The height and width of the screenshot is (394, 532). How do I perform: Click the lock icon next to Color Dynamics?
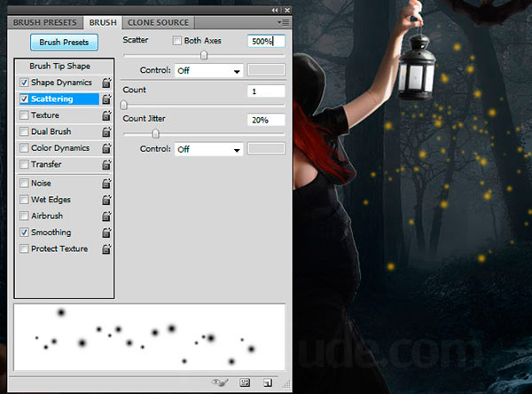[106, 148]
